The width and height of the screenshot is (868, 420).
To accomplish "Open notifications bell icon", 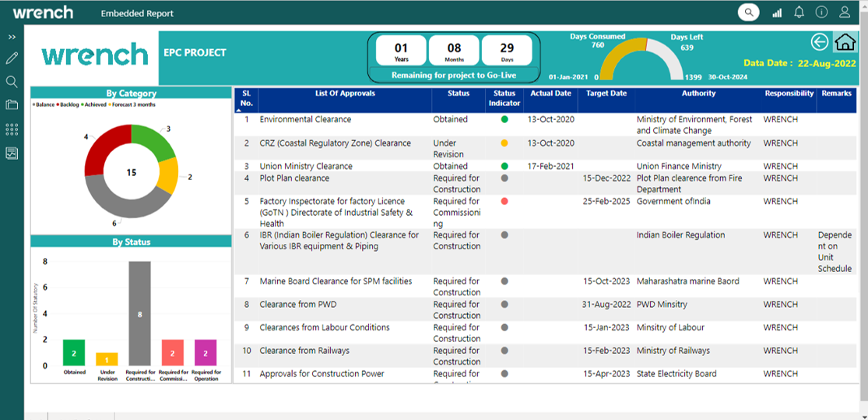I will click(799, 12).
